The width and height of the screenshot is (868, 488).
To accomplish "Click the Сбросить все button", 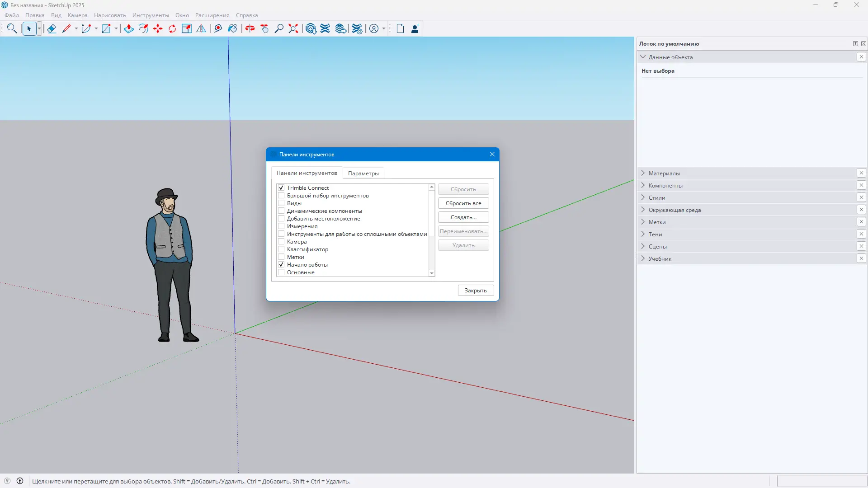I will click(x=463, y=203).
